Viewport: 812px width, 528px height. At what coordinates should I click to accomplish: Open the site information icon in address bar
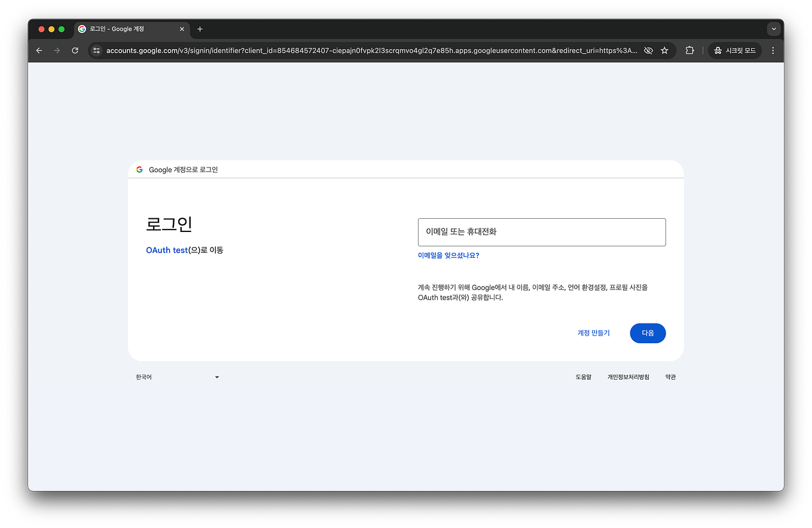click(x=96, y=50)
